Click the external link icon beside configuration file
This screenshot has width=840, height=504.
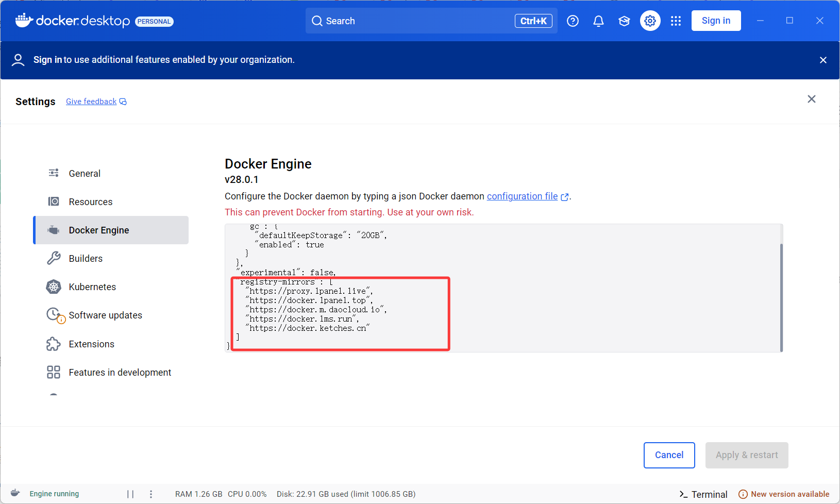pyautogui.click(x=565, y=197)
